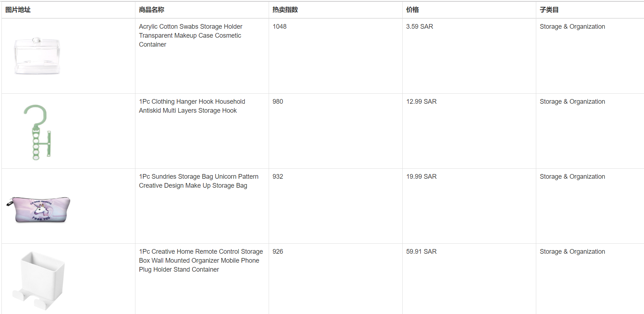
Task: Select the 59.91 SAR price
Action: coord(421,252)
